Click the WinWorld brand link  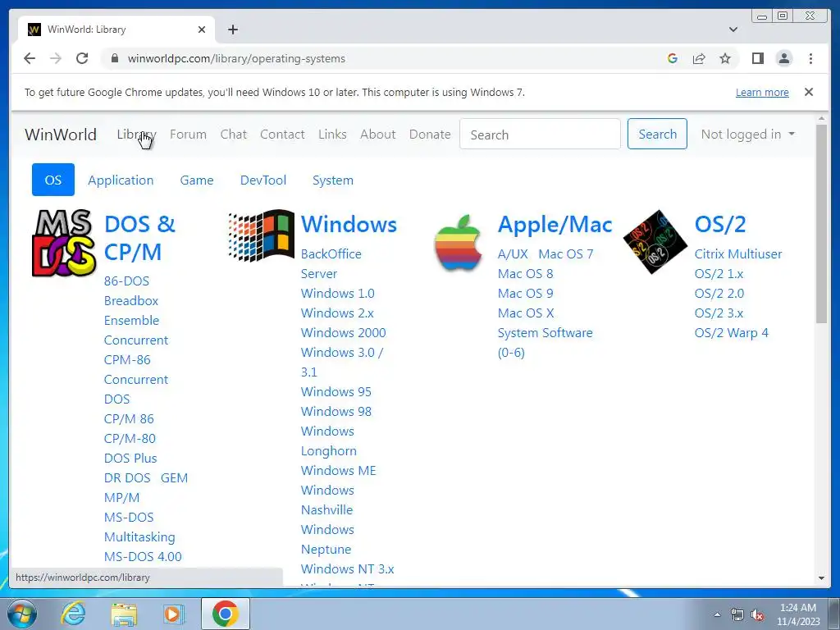coord(61,135)
